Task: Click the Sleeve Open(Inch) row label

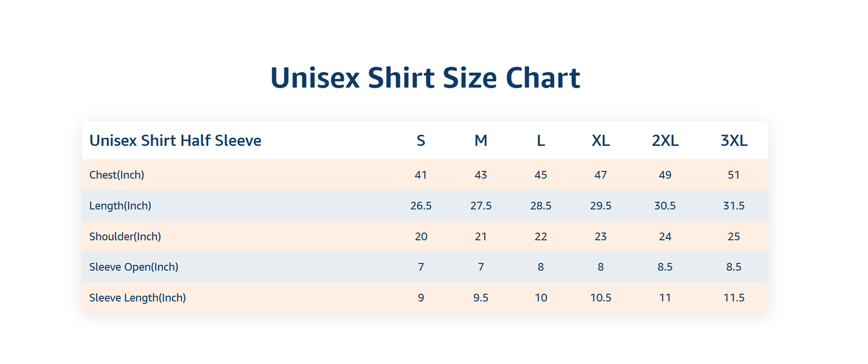Action: 134,267
